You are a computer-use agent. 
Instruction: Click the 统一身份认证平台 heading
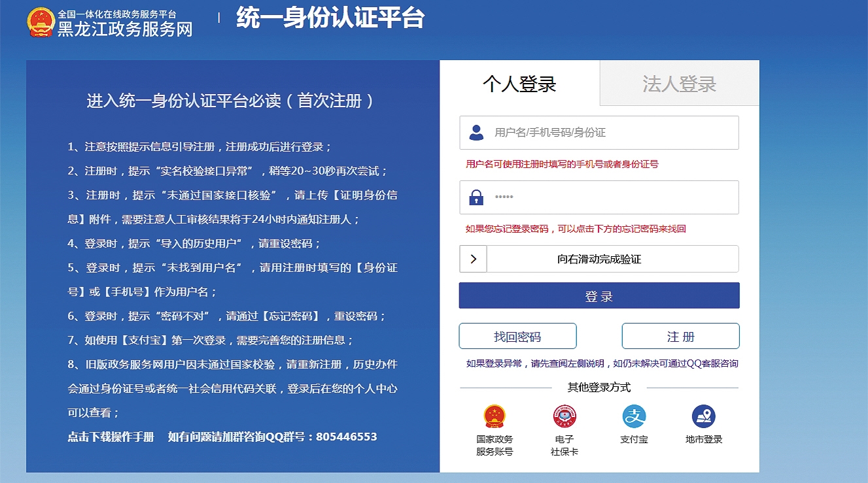[330, 18]
